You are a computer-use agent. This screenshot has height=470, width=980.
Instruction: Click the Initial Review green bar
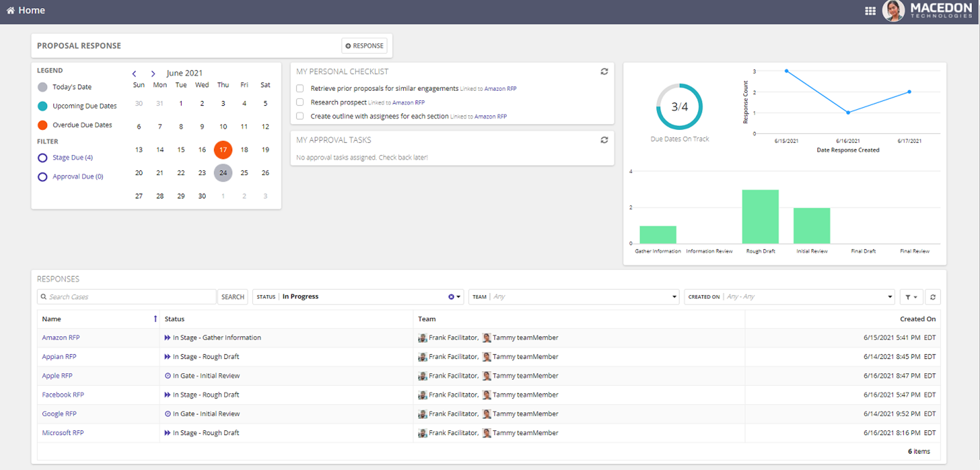tap(812, 226)
